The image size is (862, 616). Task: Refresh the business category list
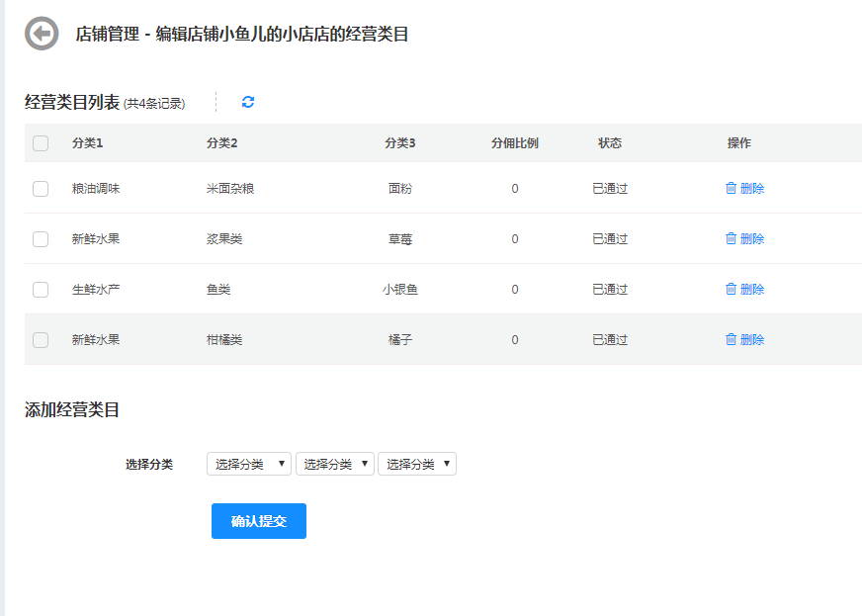248,102
